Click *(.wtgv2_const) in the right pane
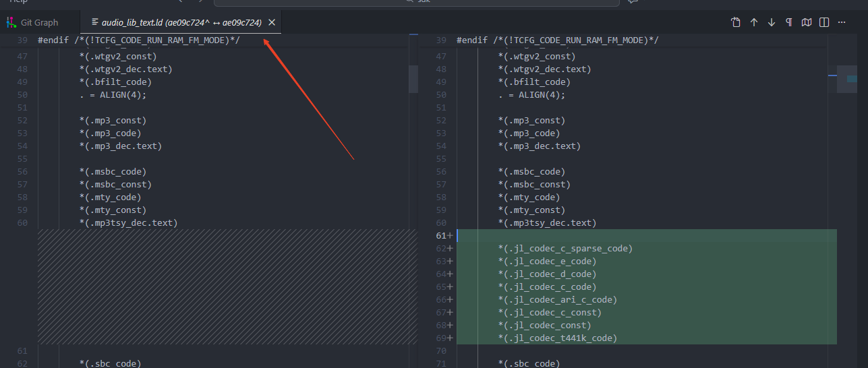The image size is (868, 368). pyautogui.click(x=537, y=57)
